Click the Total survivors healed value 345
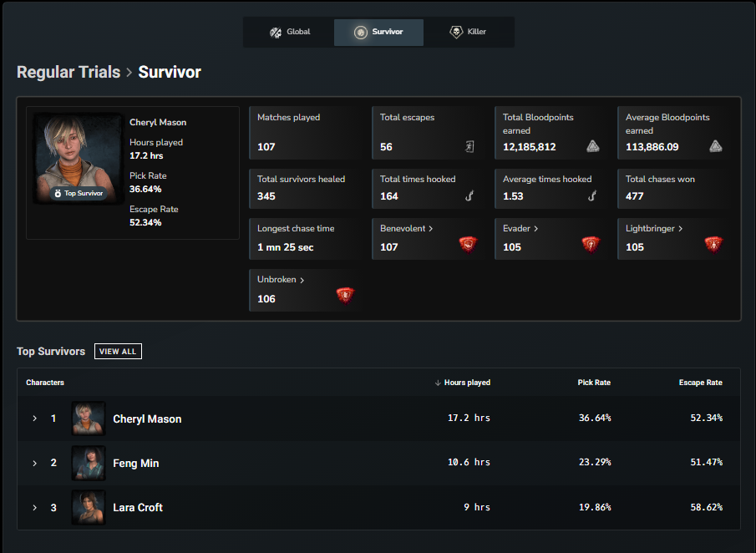This screenshot has height=553, width=756. coord(266,196)
